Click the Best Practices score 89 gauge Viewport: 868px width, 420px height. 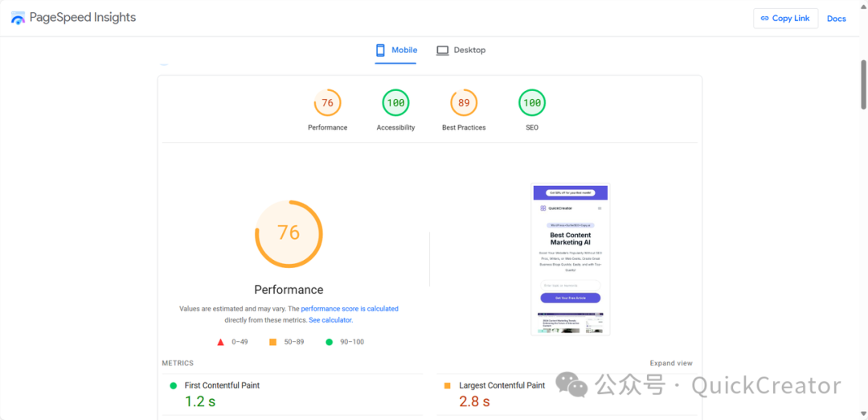click(x=464, y=103)
